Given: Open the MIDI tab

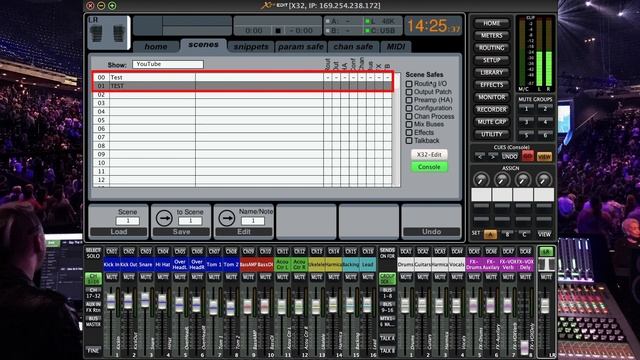Looking at the screenshot, I should point(396,47).
